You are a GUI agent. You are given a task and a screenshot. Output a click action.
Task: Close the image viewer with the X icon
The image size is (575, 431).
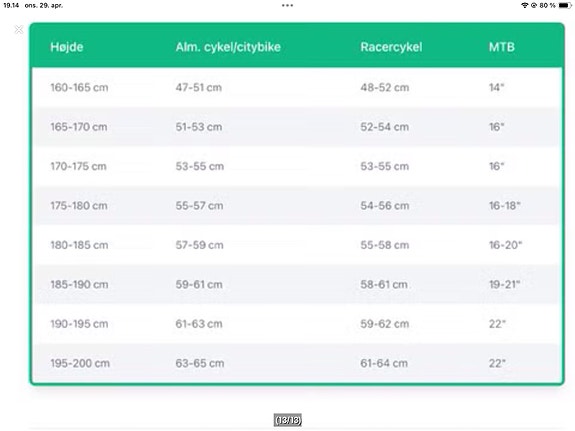coord(18,29)
